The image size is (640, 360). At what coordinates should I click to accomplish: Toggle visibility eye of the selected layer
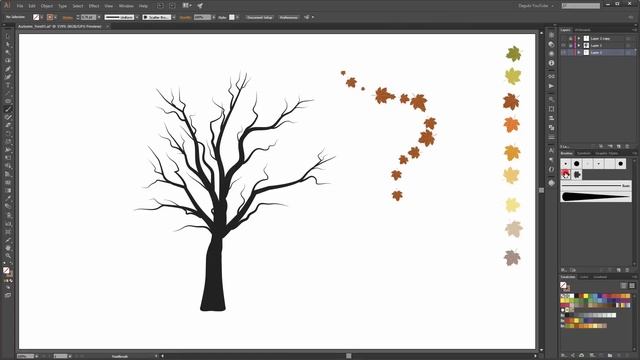pyautogui.click(x=564, y=52)
